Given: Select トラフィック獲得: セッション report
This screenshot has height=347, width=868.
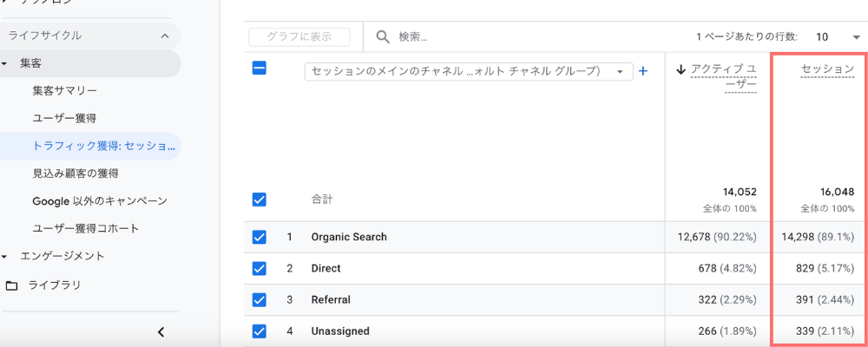Looking at the screenshot, I should [x=103, y=146].
